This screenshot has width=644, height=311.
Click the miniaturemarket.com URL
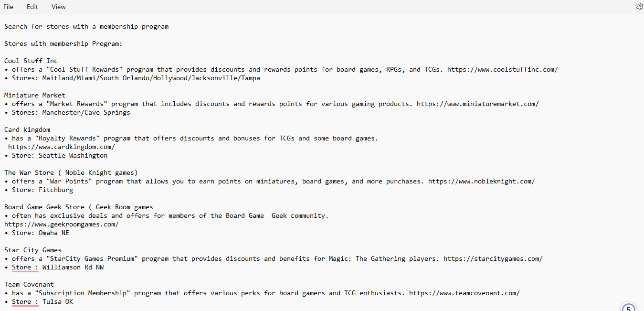(x=477, y=104)
